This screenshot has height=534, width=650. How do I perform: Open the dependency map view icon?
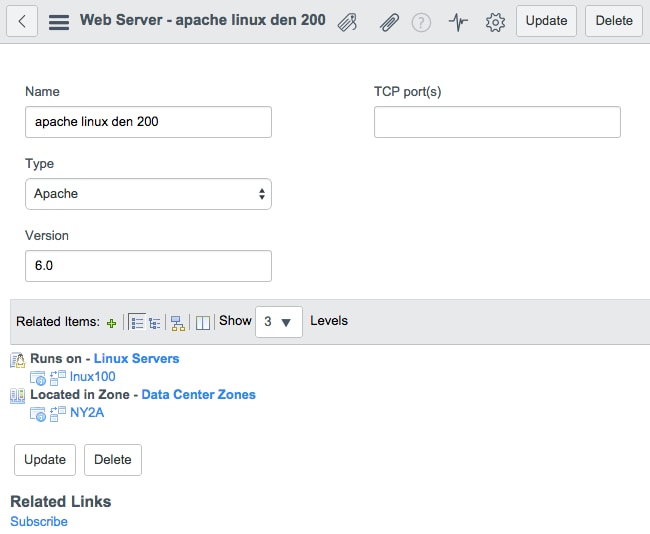(178, 323)
